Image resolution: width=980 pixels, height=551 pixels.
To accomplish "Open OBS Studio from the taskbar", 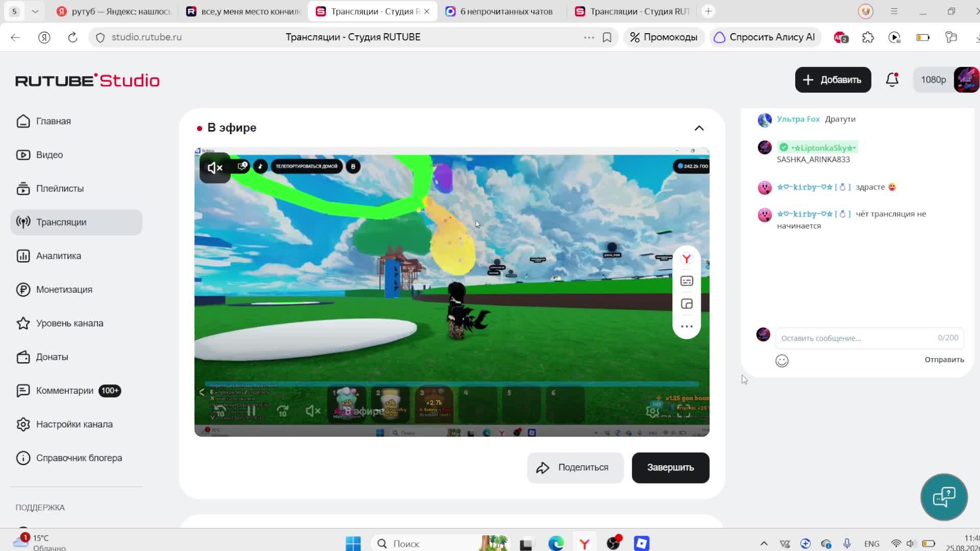I will [614, 543].
